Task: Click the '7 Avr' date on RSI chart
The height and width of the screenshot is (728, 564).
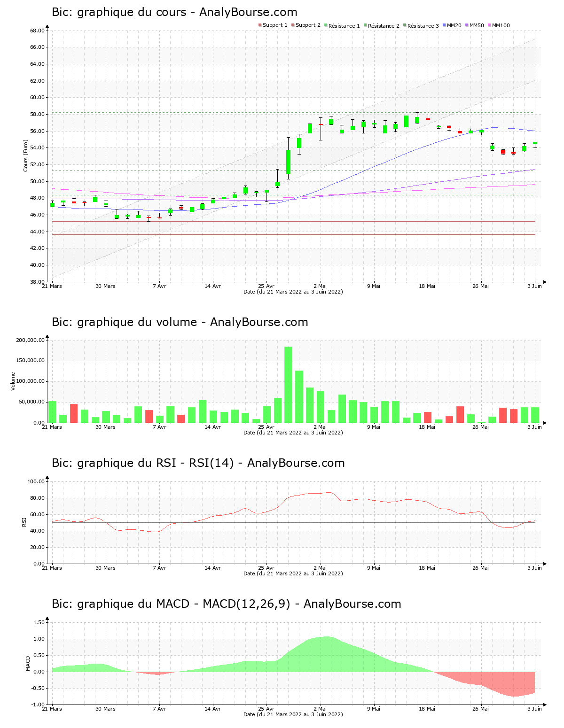Action: (x=159, y=568)
